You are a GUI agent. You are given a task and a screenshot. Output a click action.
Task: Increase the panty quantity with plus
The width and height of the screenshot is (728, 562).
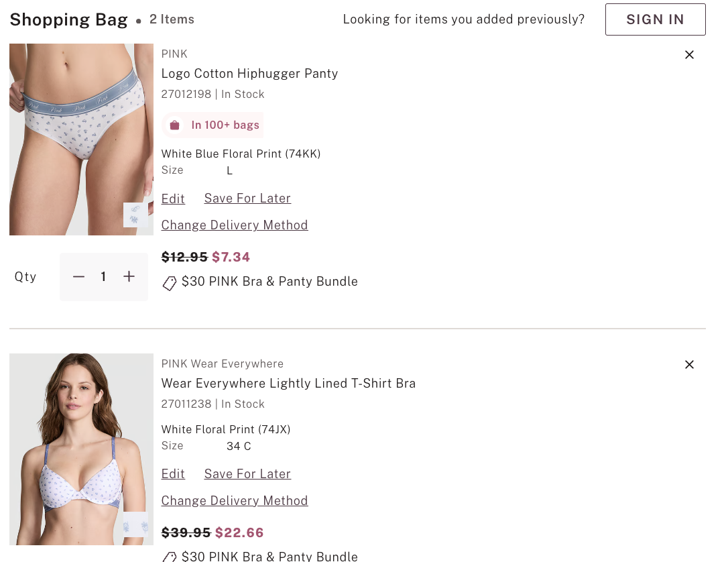[x=129, y=277]
